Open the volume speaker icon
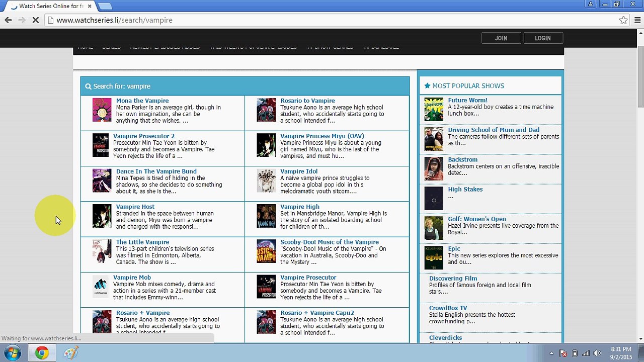The height and width of the screenshot is (362, 644). pyautogui.click(x=597, y=353)
